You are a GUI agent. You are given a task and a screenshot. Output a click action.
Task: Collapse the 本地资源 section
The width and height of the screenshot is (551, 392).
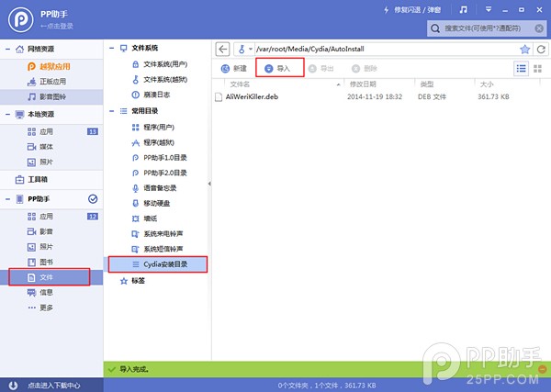[7, 114]
